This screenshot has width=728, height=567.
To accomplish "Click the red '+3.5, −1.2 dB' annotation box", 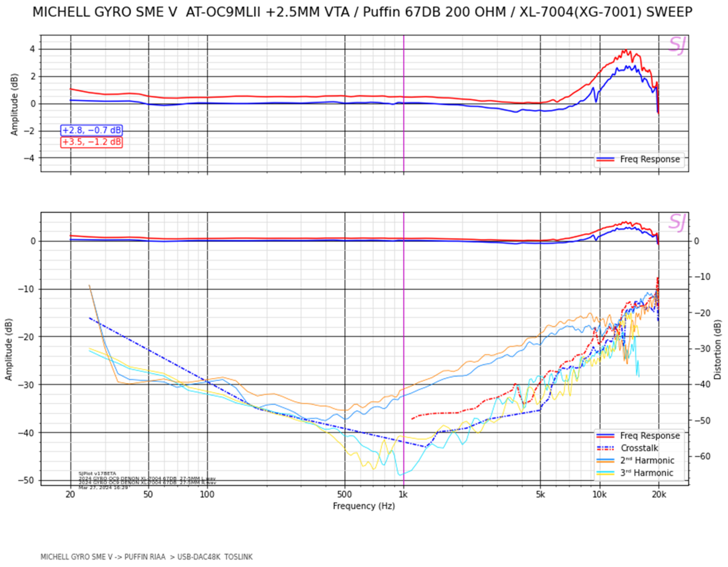I will tap(92, 142).
